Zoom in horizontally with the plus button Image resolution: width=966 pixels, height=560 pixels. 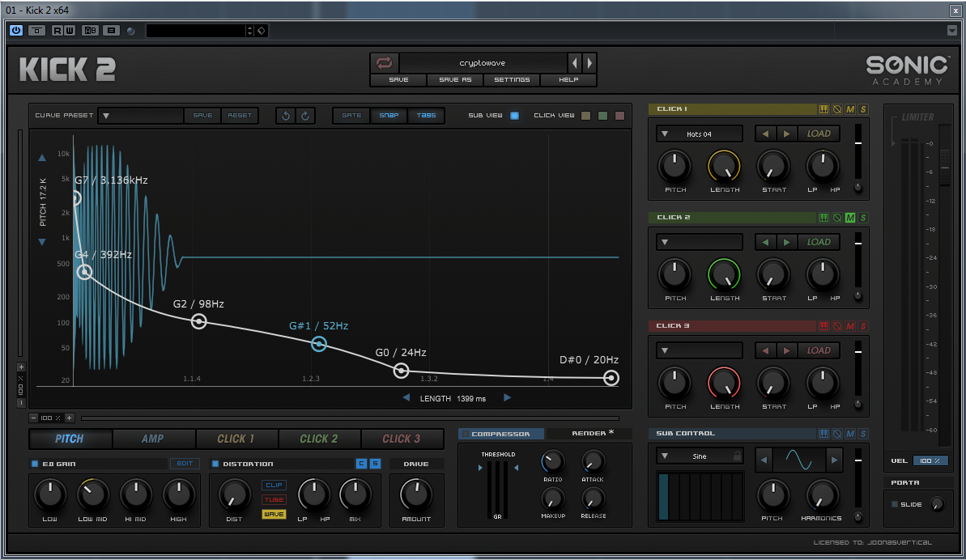(69, 418)
